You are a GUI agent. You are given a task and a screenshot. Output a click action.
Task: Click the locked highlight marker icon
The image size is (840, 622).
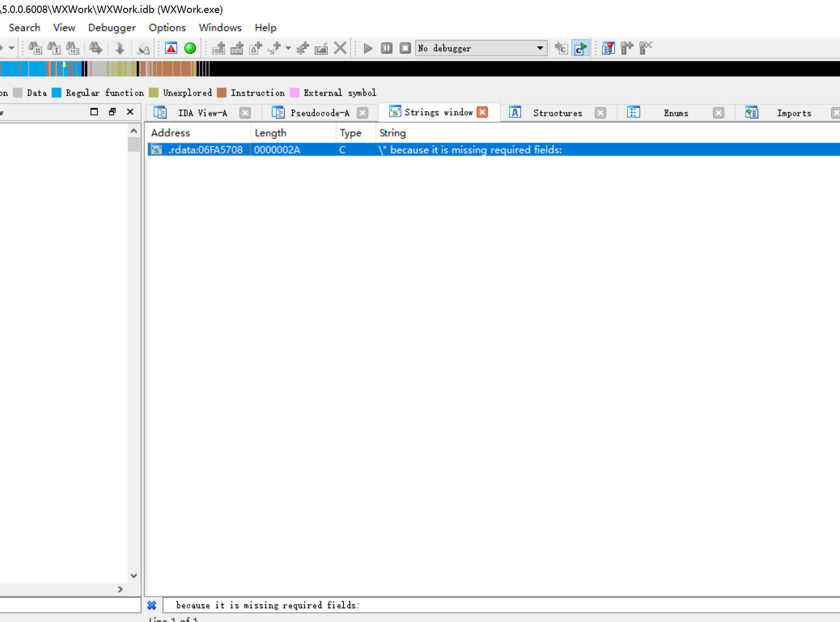pyautogui.click(x=144, y=48)
